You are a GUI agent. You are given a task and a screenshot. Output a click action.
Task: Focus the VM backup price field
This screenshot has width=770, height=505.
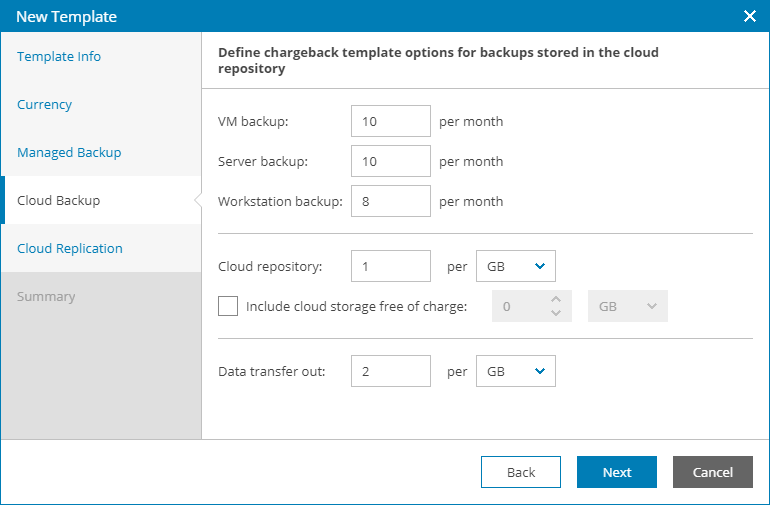click(391, 121)
